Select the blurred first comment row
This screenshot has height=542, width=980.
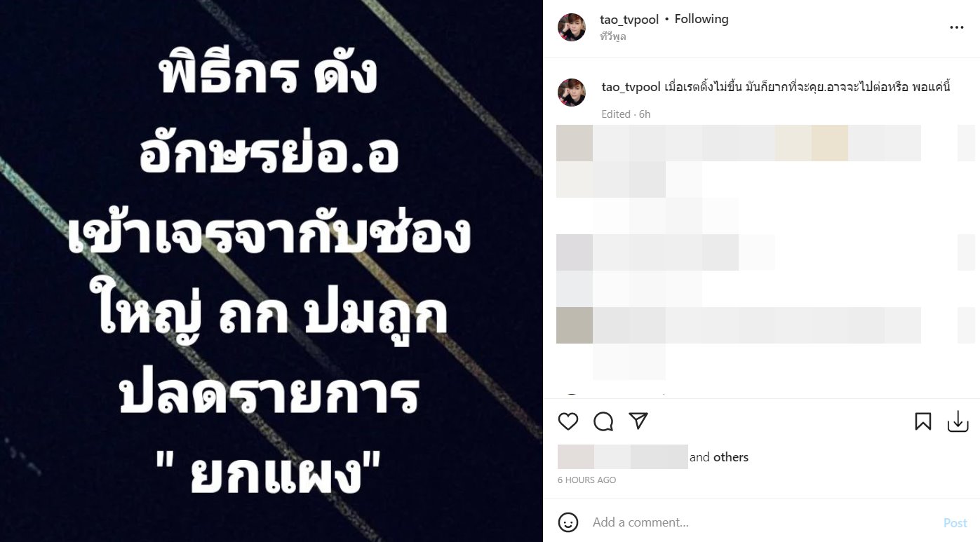tap(739, 143)
